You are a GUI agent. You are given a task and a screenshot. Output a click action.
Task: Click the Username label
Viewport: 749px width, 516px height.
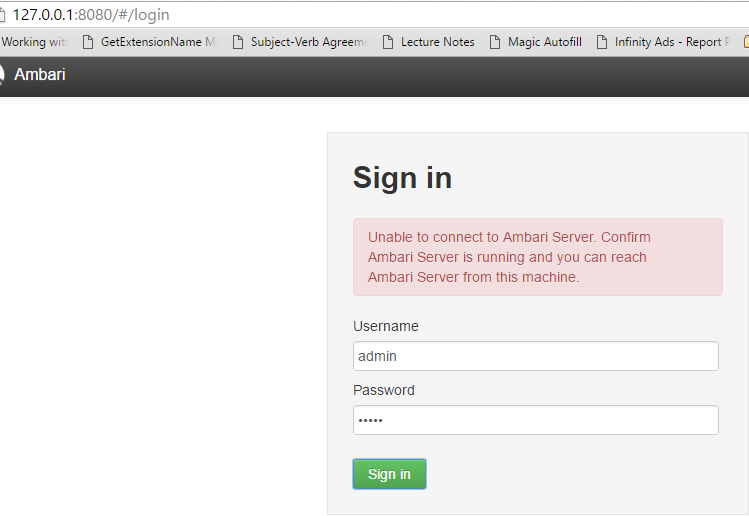[386, 326]
